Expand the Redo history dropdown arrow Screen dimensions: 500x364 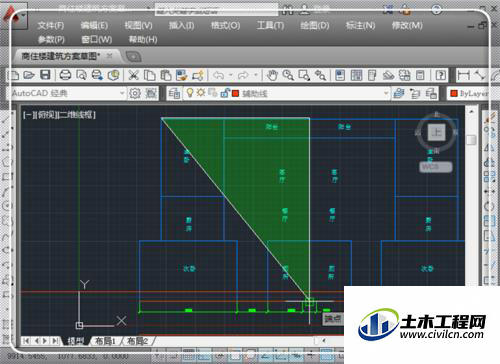[256, 75]
